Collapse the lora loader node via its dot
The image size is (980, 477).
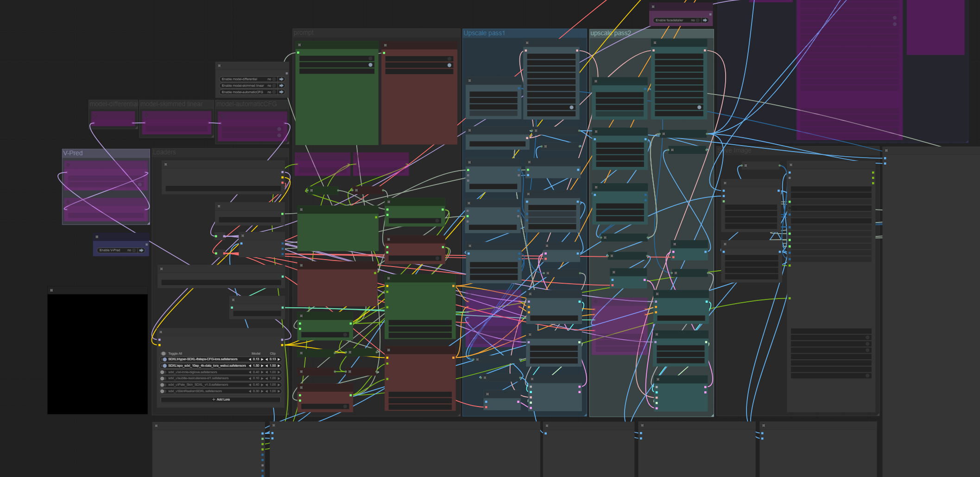tap(161, 332)
